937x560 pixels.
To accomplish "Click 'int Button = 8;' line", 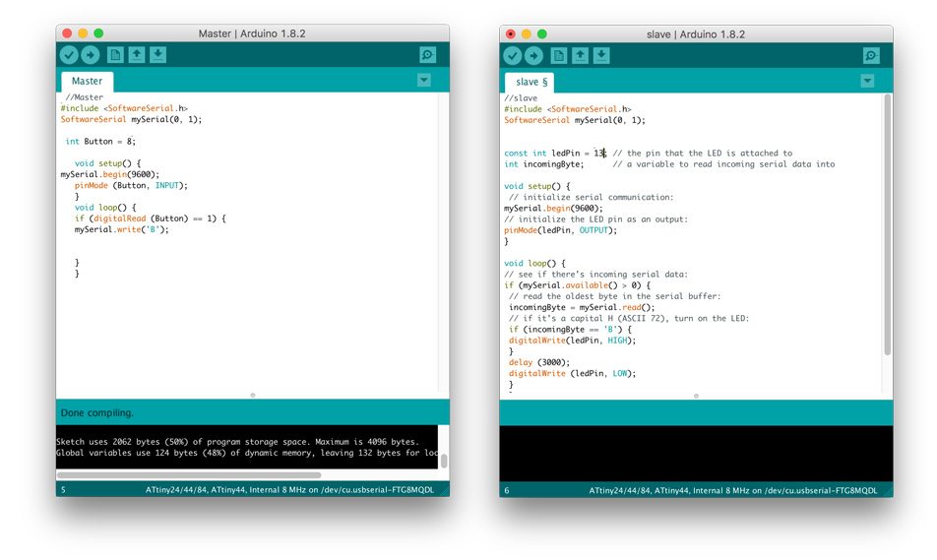I will [x=100, y=142].
